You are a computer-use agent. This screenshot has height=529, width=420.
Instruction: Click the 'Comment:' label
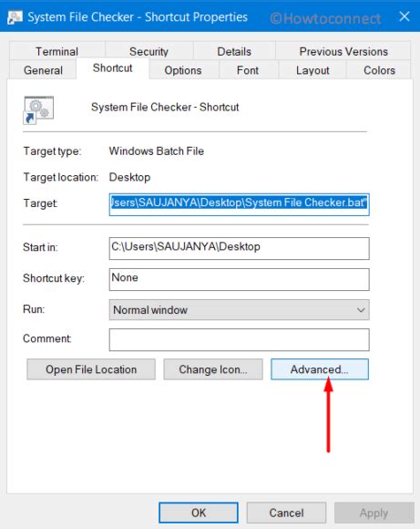[47, 338]
